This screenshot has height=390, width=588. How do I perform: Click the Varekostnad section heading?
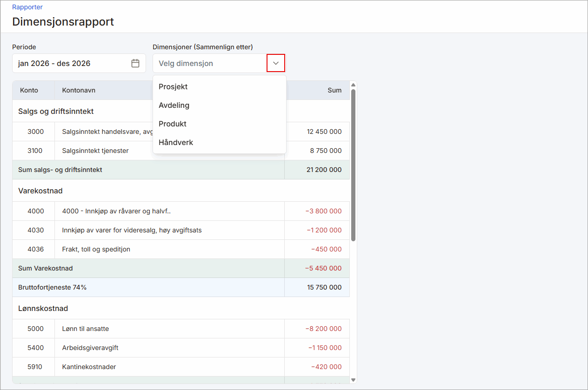(40, 191)
